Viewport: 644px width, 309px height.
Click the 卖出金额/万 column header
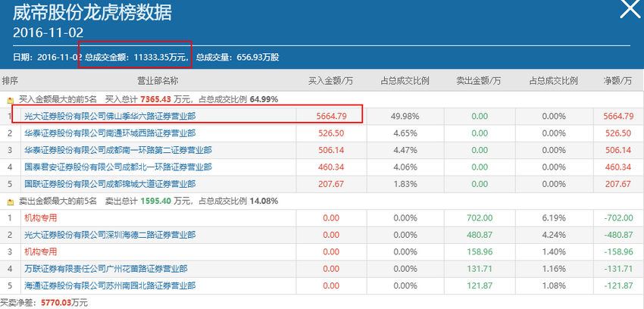(479, 81)
